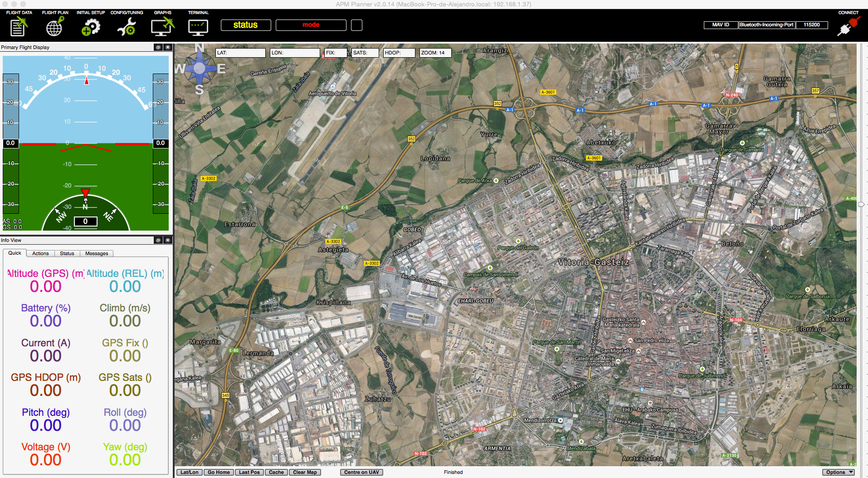Close the Info View panel
This screenshot has width=868, height=478.
[168, 240]
